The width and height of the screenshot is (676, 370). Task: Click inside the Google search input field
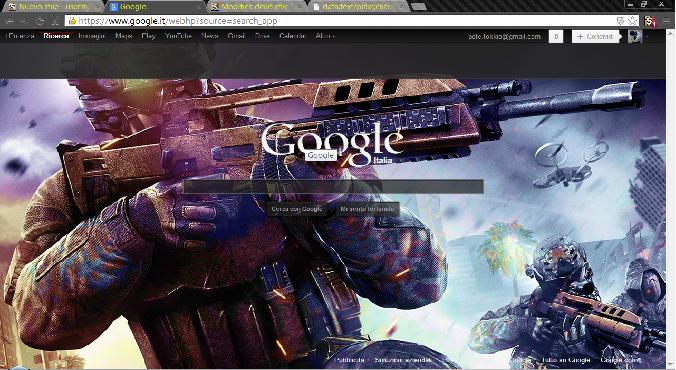[x=333, y=186]
